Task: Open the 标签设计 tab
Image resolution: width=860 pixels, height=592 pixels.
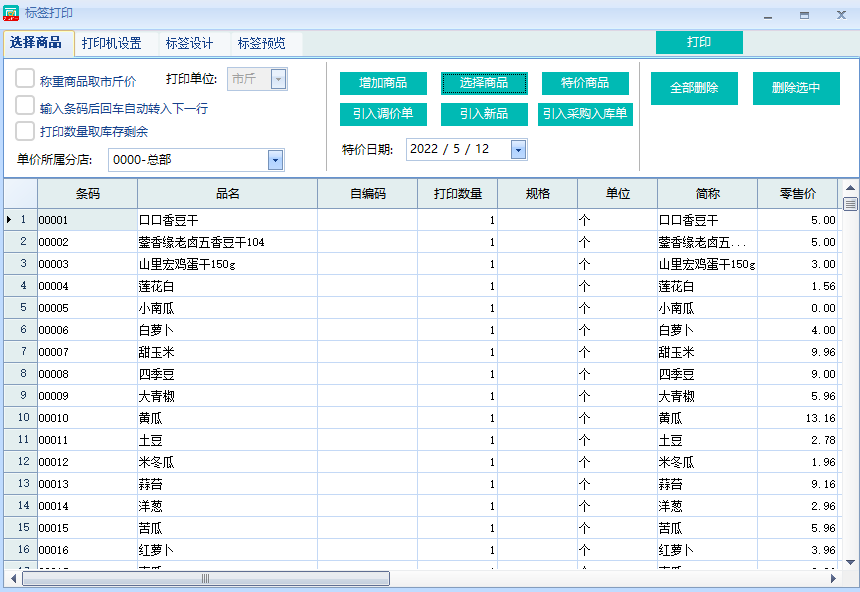Action: pyautogui.click(x=189, y=43)
